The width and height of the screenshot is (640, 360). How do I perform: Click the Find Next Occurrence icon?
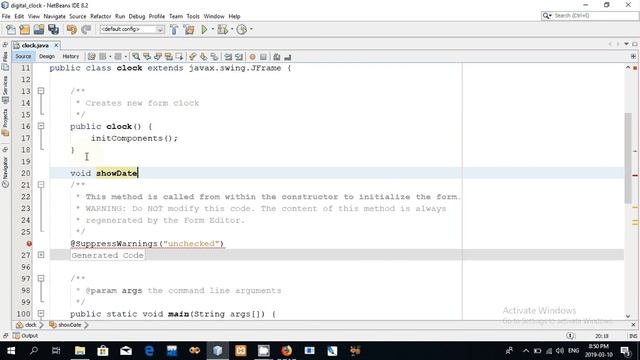pyautogui.click(x=158, y=57)
